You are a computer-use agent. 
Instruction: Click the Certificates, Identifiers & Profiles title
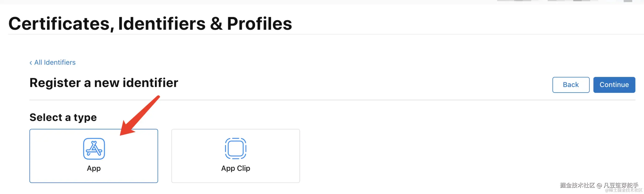click(150, 24)
